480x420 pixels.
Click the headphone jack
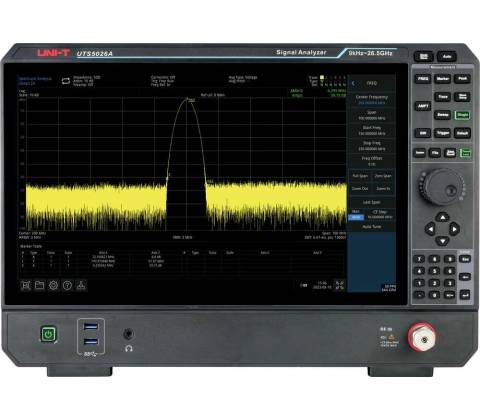point(129,334)
